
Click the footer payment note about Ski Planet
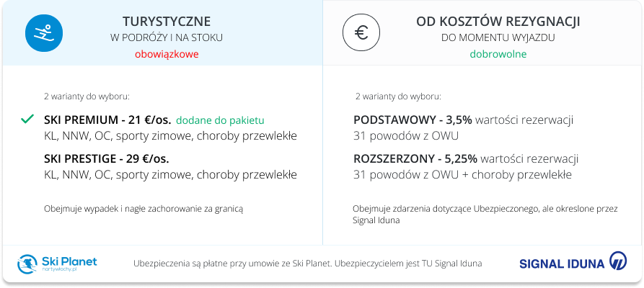[x=308, y=264]
